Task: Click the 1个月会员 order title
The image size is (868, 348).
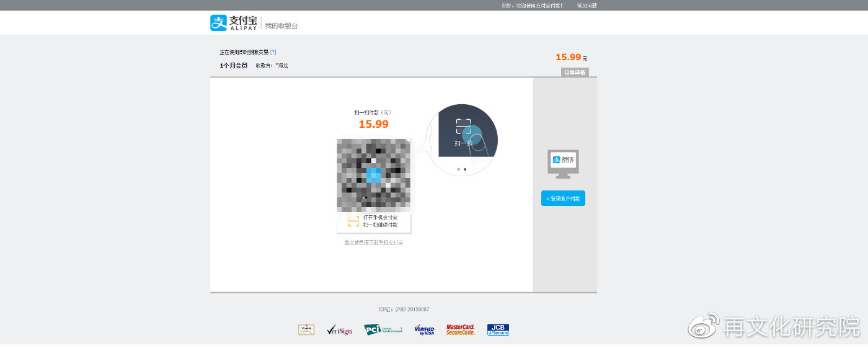Action: 233,65
